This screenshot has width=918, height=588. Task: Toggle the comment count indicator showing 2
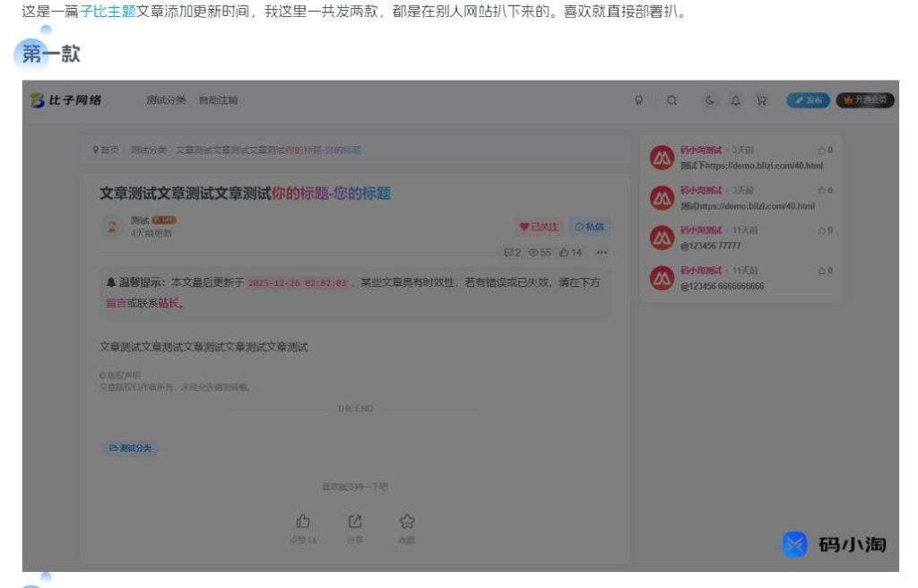(514, 252)
